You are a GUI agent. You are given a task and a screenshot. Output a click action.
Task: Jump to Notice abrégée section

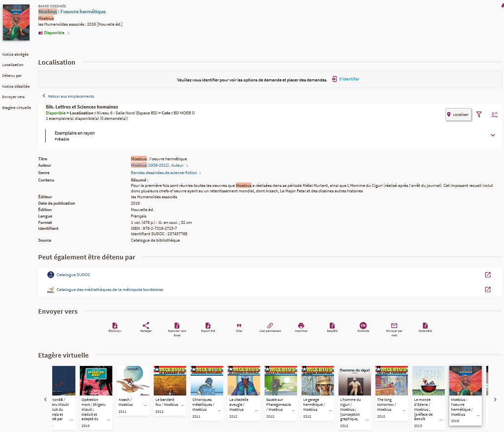(15, 54)
